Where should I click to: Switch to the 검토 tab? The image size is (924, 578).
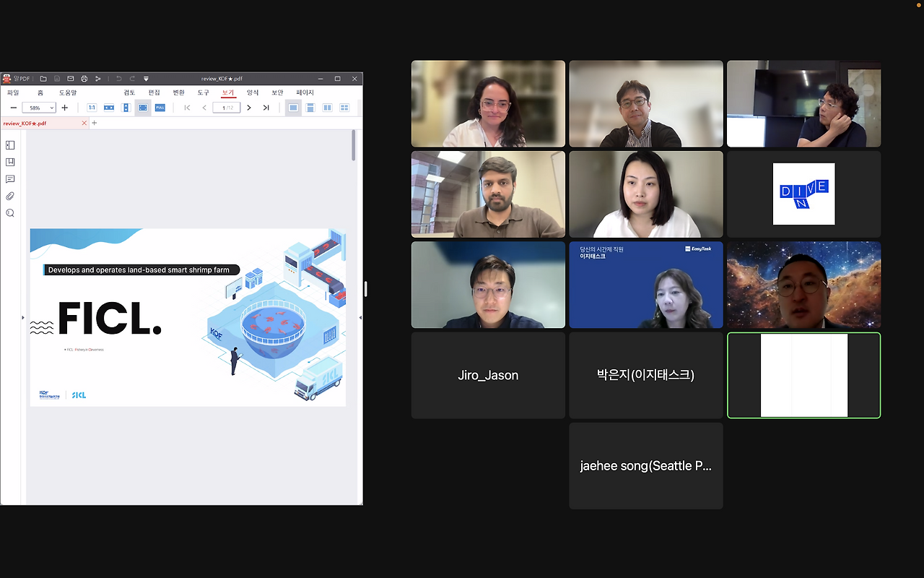pyautogui.click(x=129, y=92)
